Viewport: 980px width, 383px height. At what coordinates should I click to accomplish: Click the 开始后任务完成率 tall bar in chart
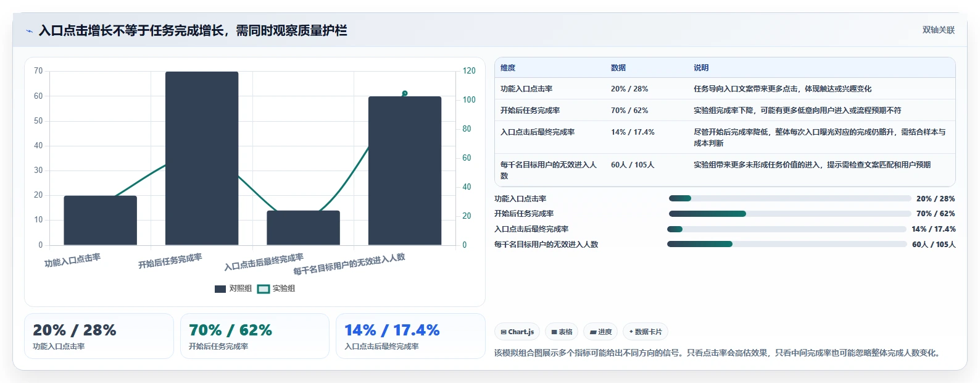[202, 158]
